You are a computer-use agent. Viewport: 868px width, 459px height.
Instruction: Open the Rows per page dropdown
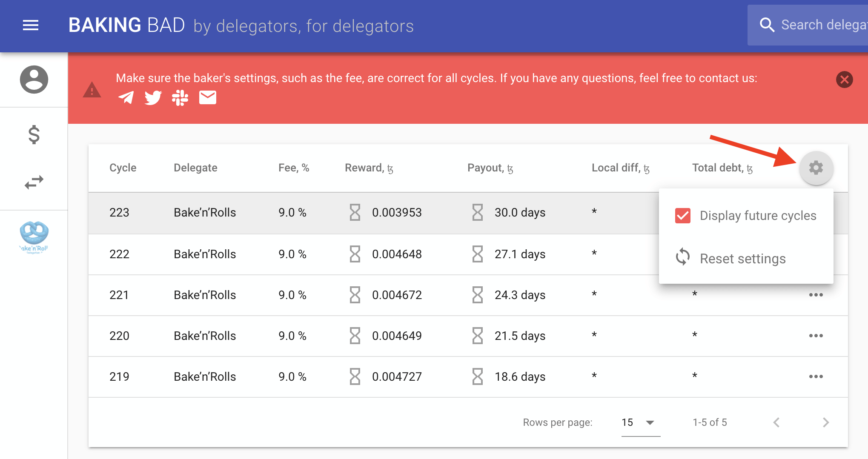click(641, 422)
